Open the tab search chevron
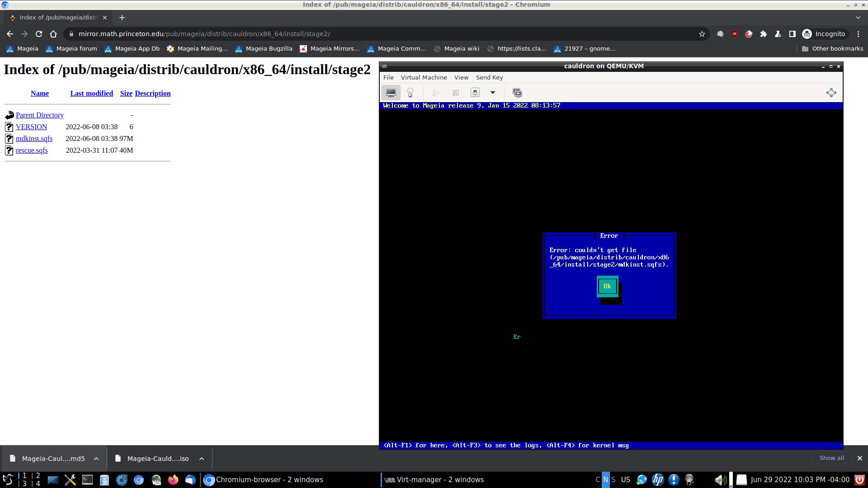 (858, 18)
